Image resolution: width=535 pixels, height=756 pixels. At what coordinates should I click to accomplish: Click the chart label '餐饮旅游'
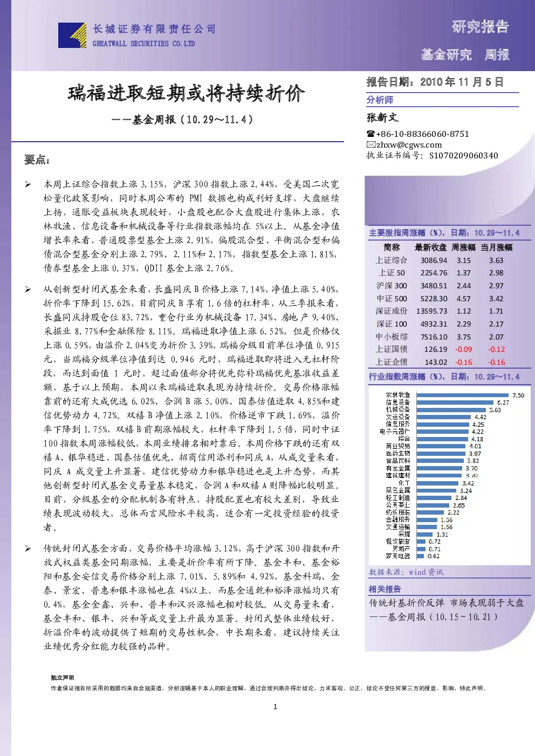pos(398,542)
